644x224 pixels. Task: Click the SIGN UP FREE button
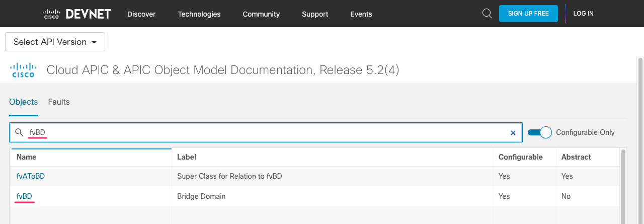point(528,14)
